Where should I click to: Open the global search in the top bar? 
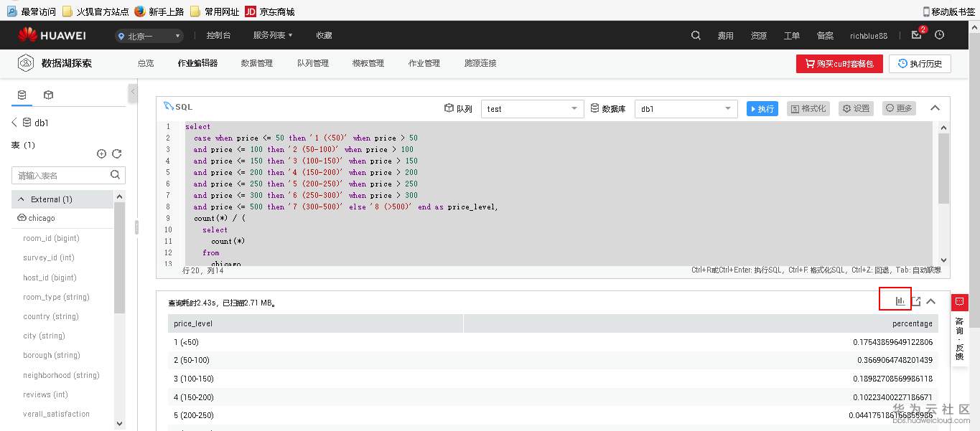pos(694,34)
